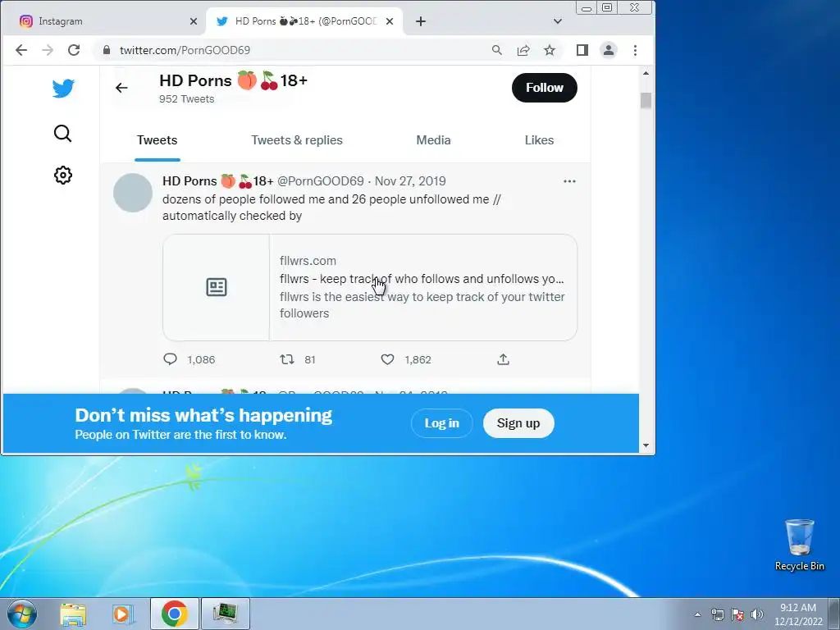Close the Instagram tab

(194, 21)
